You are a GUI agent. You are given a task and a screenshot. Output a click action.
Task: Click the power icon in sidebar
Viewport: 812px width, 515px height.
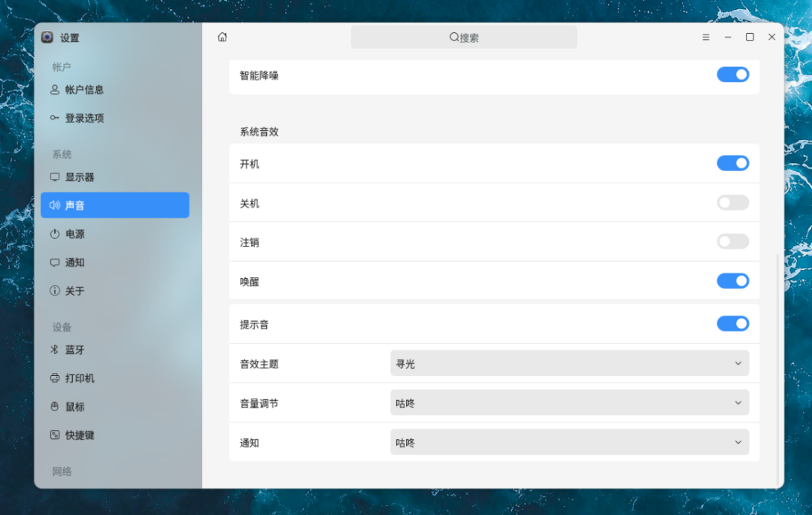tap(55, 235)
